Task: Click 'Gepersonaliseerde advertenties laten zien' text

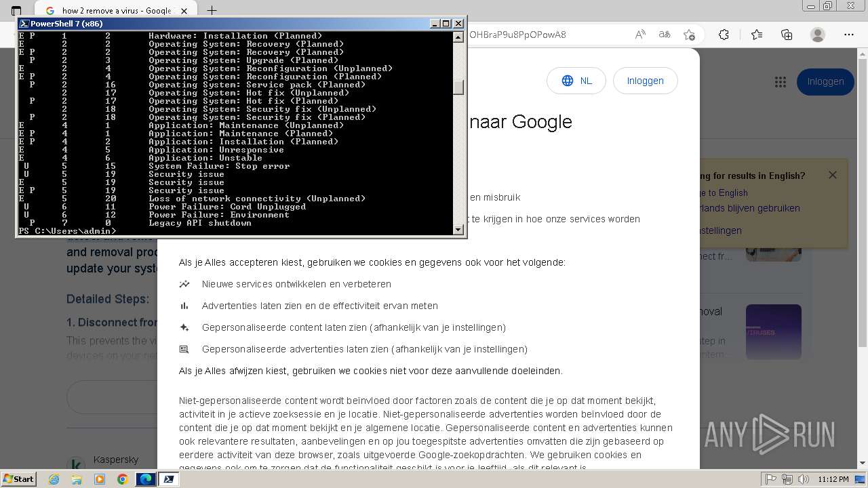Action: click(364, 349)
